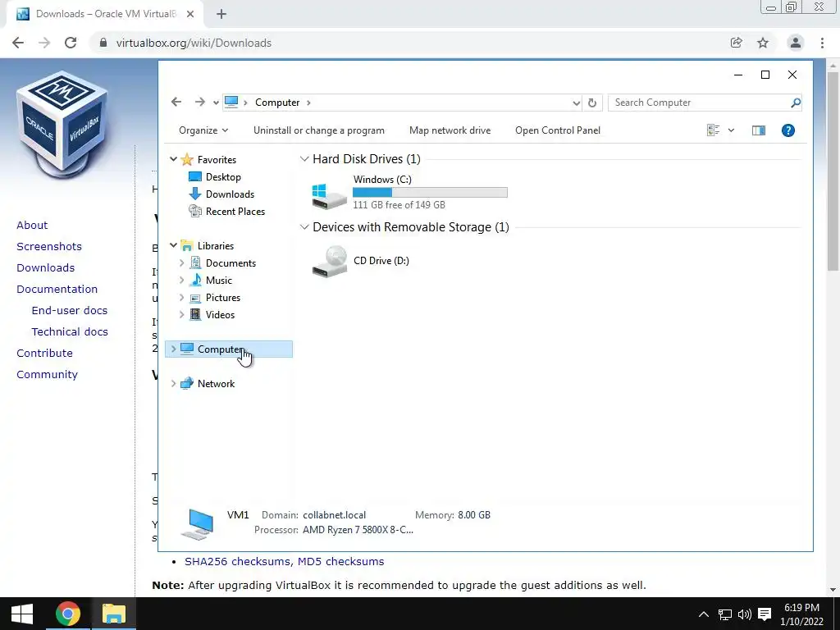Open Contribute link on VirtualBox site
This screenshot has height=630, width=840.
tap(44, 353)
